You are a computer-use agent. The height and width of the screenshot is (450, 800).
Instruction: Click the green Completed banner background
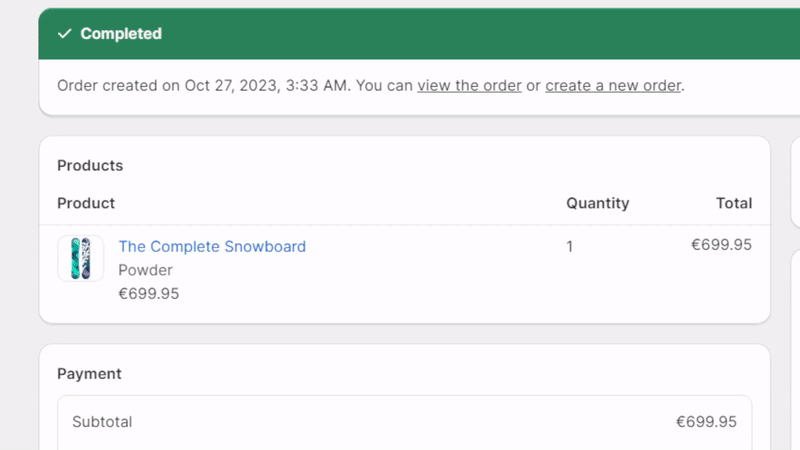450,34
